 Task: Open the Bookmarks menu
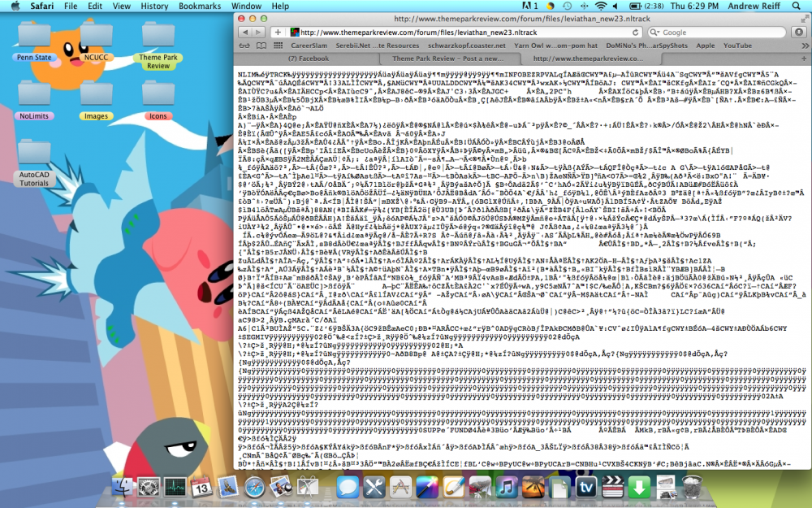[x=200, y=5]
